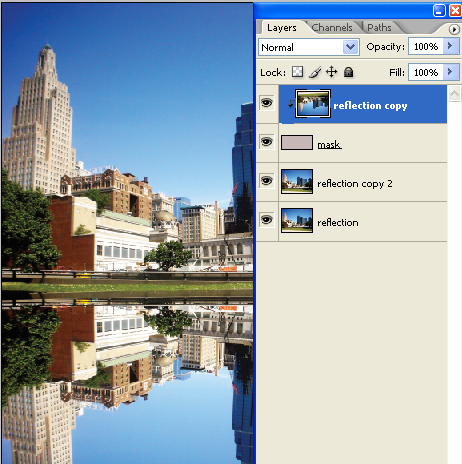
Task: Expand the Fill slider arrow
Action: click(451, 72)
